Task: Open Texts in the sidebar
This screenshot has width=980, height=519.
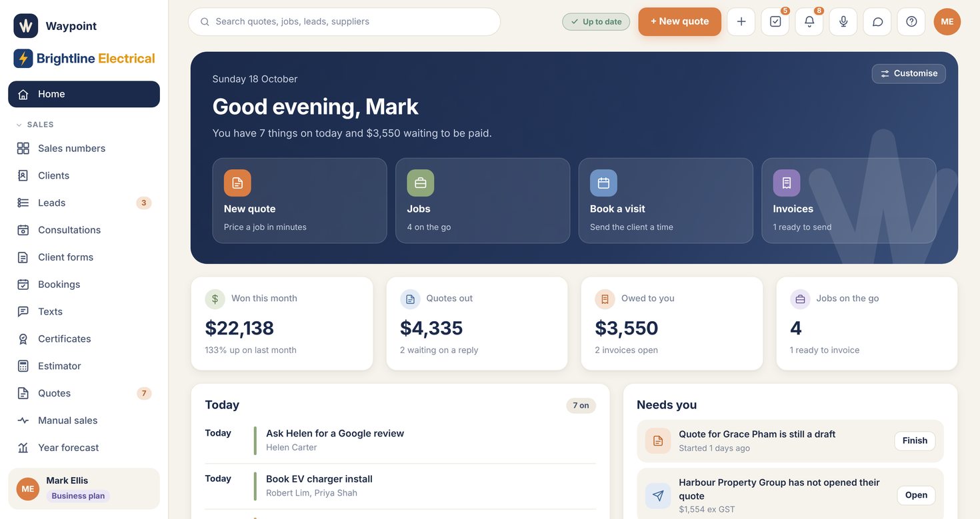Action: pyautogui.click(x=84, y=312)
